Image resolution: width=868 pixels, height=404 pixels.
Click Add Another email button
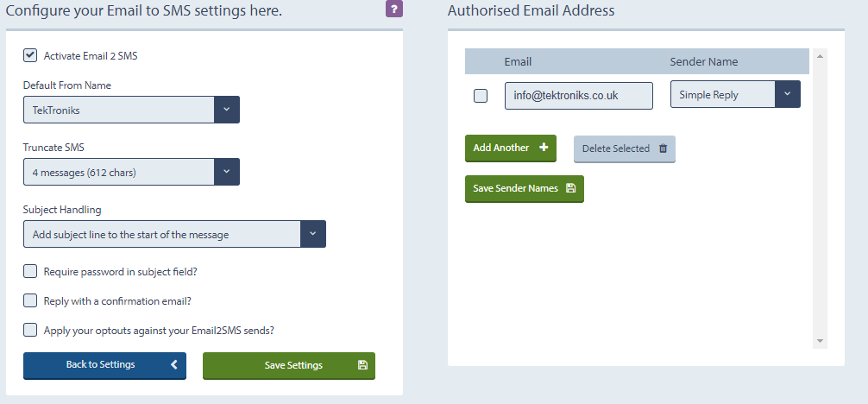pos(511,148)
